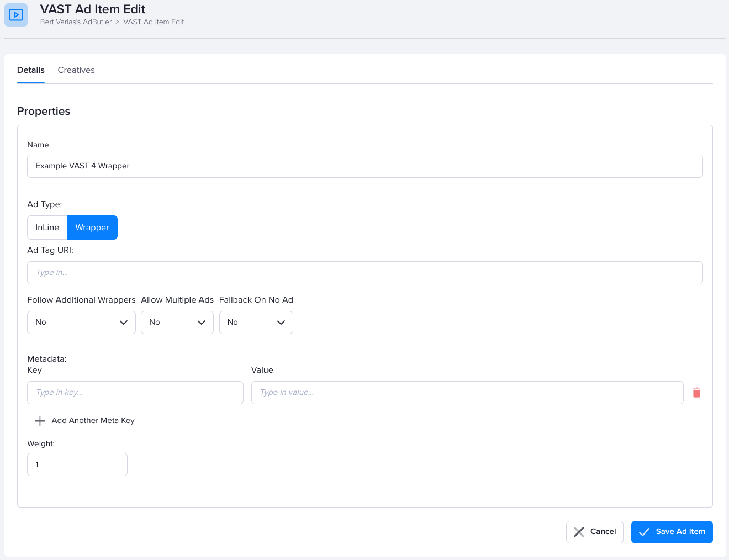Select the InLine ad type
Viewport: 729px width, 560px height.
[x=47, y=228]
